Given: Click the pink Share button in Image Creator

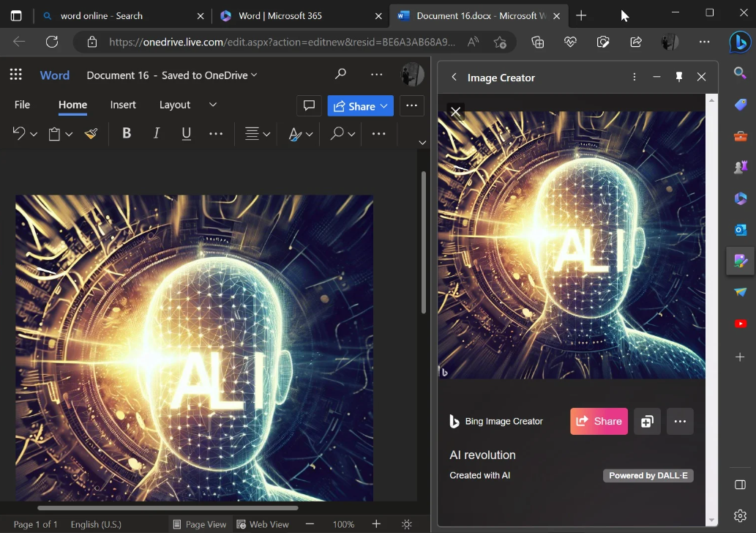Looking at the screenshot, I should [599, 421].
